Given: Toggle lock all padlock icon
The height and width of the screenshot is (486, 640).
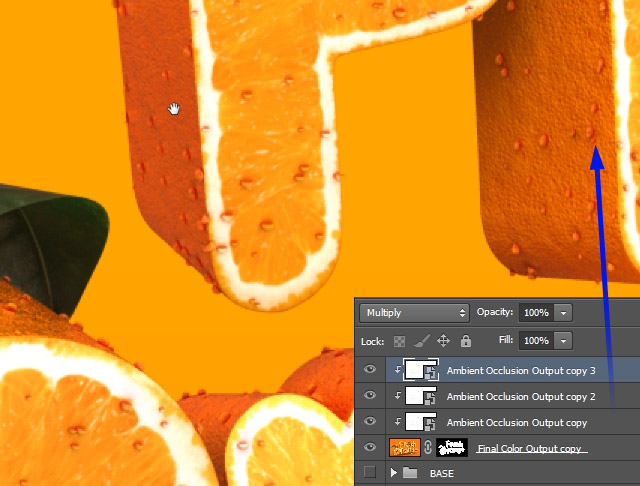Looking at the screenshot, I should pos(466,341).
